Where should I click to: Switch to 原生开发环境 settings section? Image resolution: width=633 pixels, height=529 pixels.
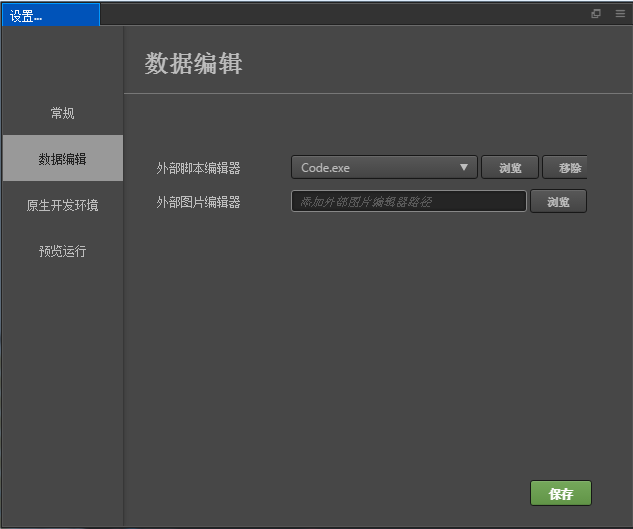tap(63, 205)
